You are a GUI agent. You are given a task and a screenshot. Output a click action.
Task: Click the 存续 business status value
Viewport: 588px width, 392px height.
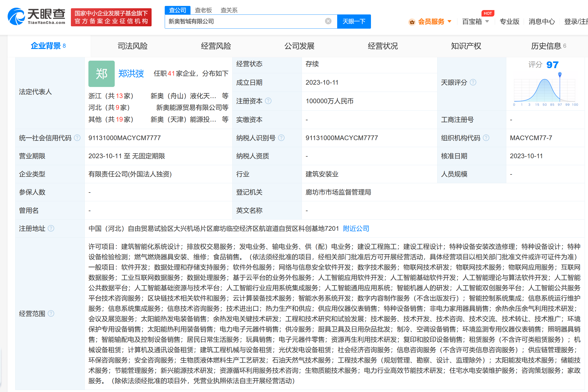click(x=312, y=64)
